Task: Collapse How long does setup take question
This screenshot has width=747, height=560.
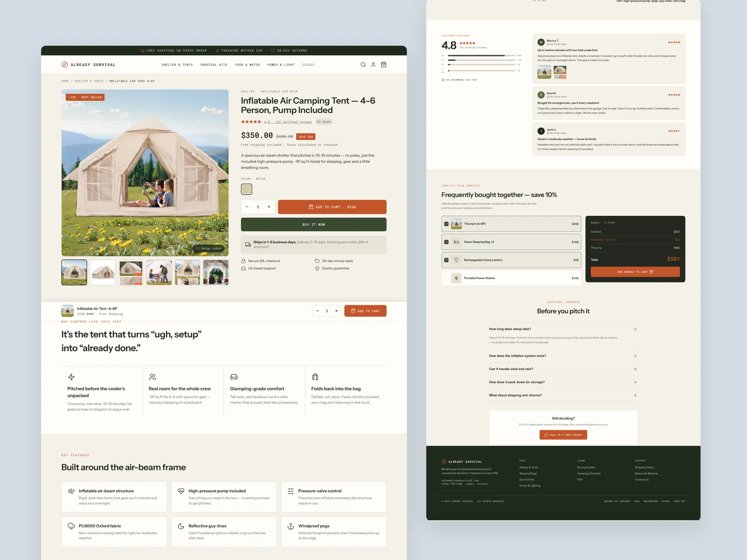Action: point(563,329)
